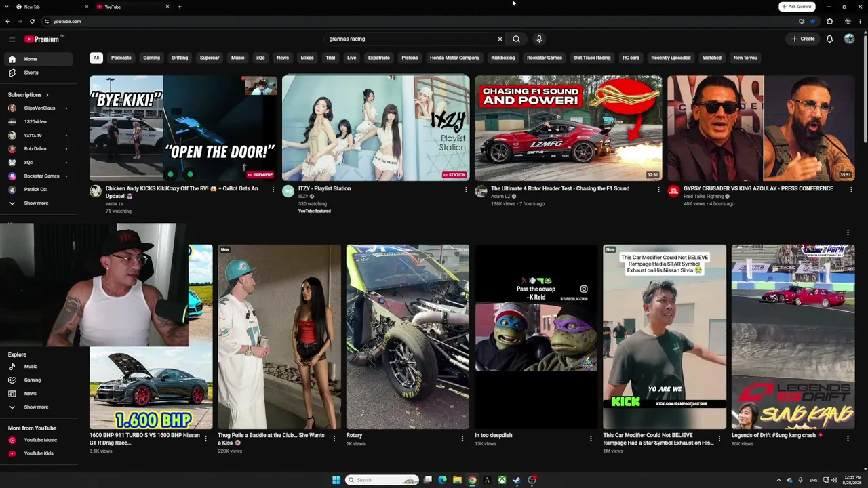Open options for Gypsy Crusader press conference
This screenshot has height=488, width=868.
(851, 190)
